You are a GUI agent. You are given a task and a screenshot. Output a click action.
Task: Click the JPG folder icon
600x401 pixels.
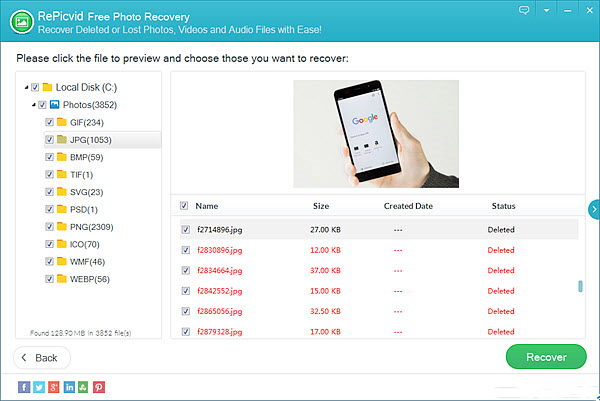coord(62,139)
